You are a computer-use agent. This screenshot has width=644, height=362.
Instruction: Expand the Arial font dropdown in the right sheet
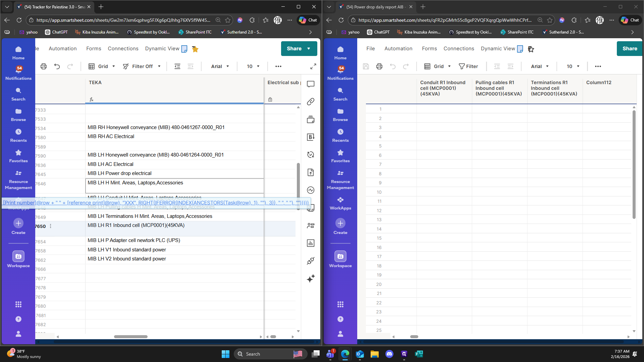pos(540,66)
